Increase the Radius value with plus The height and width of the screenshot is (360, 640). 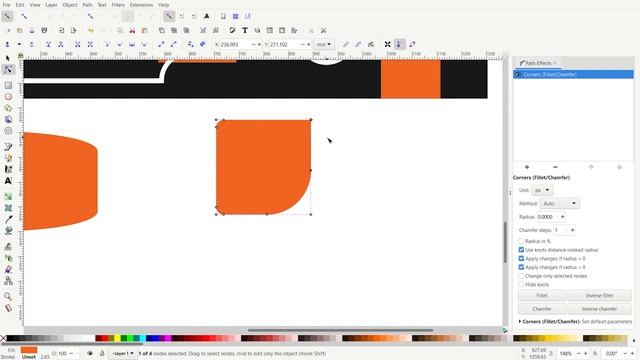coord(562,217)
